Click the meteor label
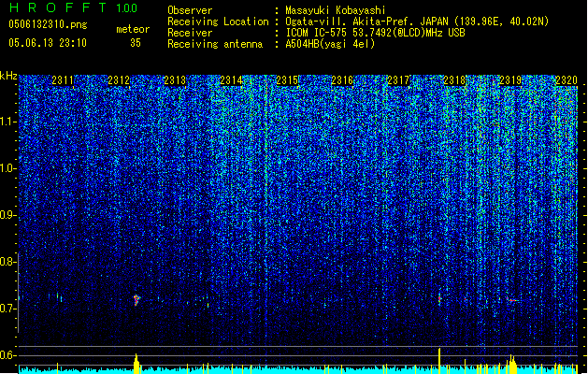588x374 pixels. (x=133, y=29)
